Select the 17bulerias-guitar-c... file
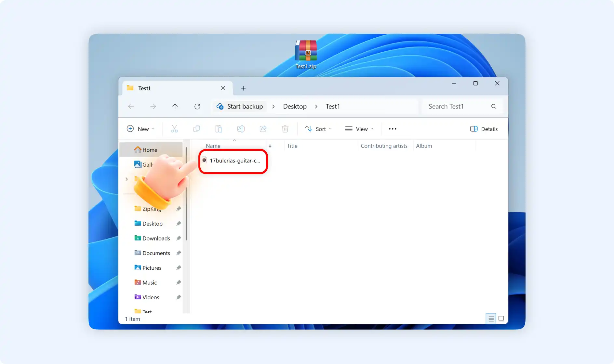 click(232, 161)
